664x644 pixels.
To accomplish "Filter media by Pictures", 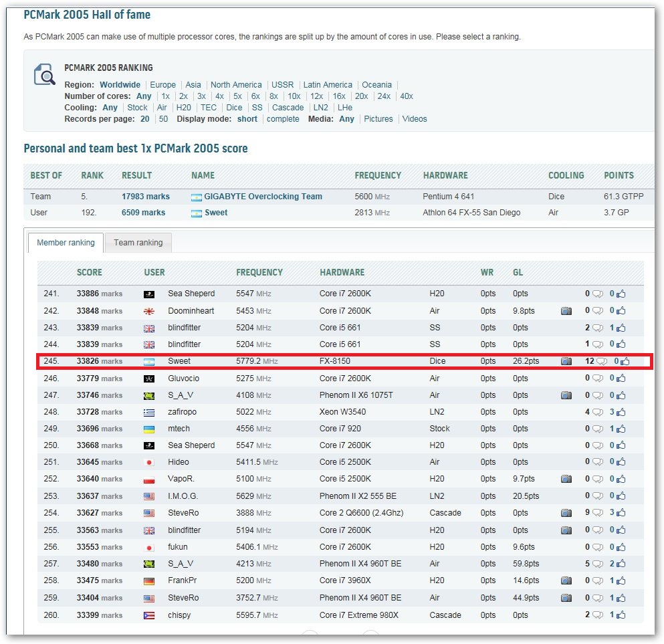I will [x=378, y=119].
